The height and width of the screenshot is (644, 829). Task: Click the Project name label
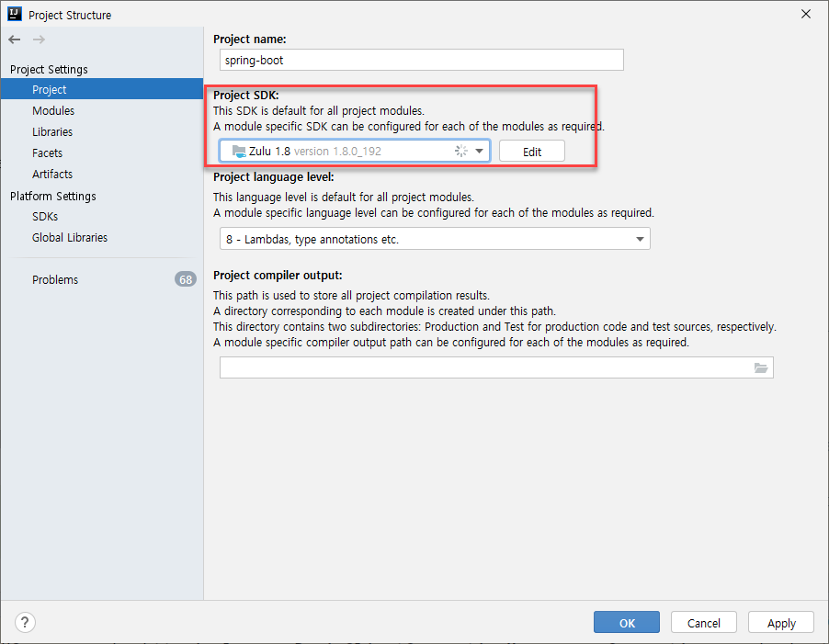click(x=250, y=40)
